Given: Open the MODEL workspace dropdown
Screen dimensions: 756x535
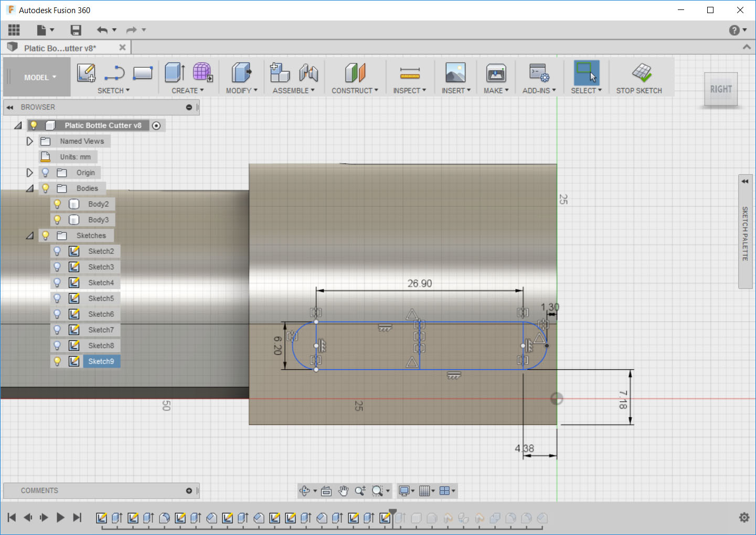Looking at the screenshot, I should point(36,77).
